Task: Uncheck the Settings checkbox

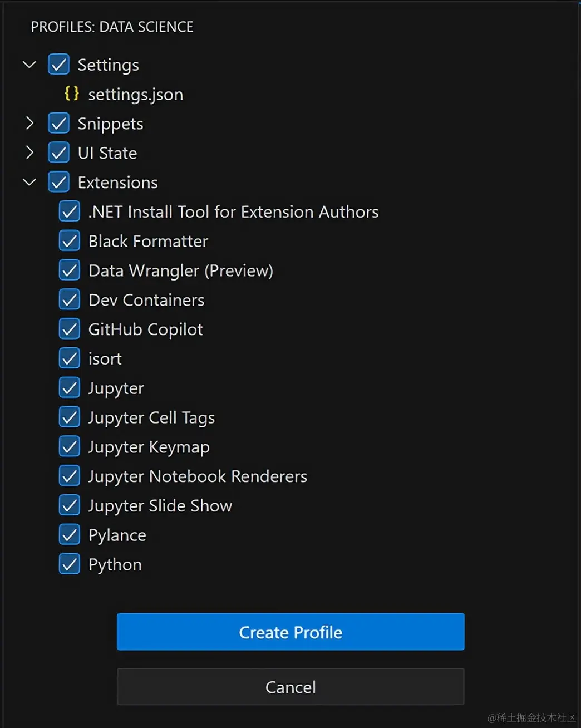Action: click(x=58, y=65)
